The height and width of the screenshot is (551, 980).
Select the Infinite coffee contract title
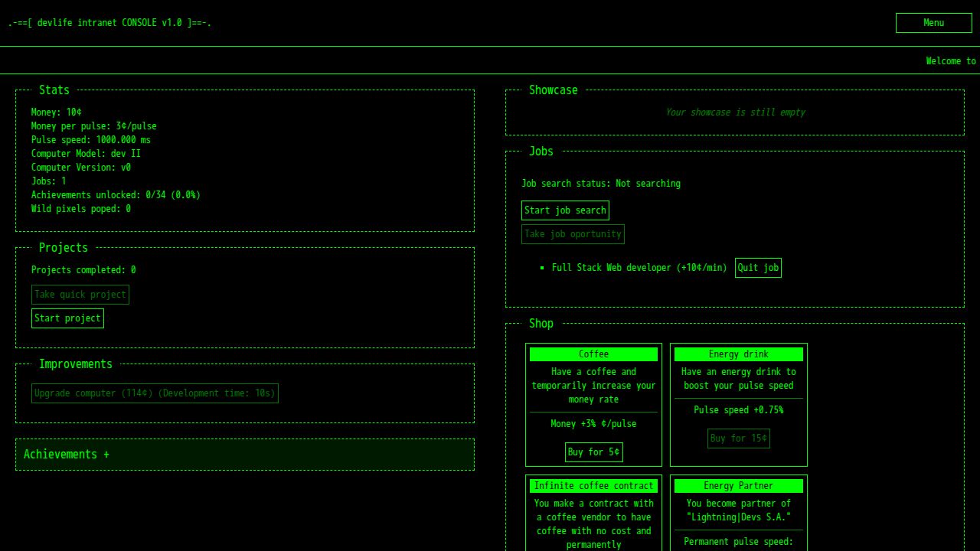(593, 486)
